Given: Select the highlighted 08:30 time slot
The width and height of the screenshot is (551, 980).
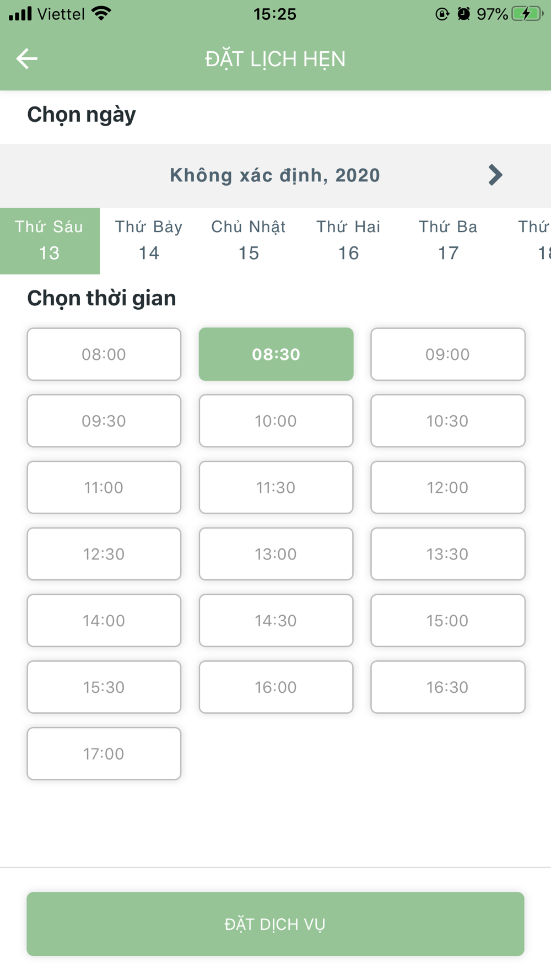Looking at the screenshot, I should 276,354.
